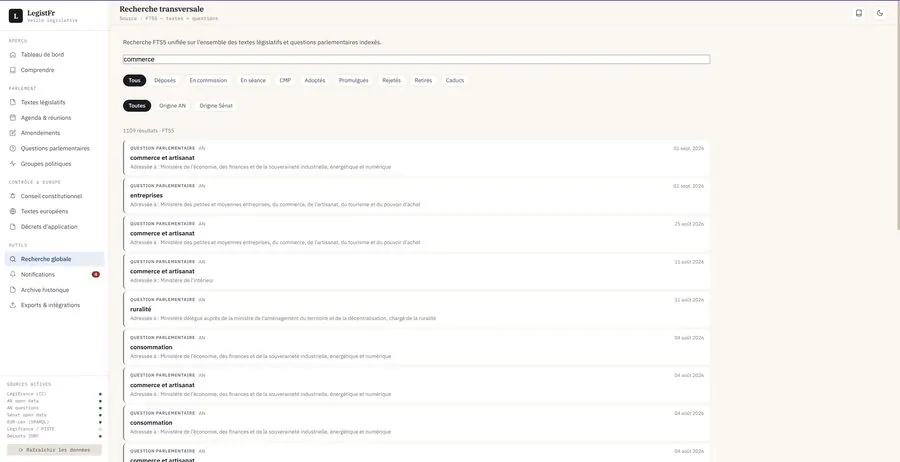This screenshot has width=900, height=462.
Task: Filter by CMP status
Action: pos(285,81)
